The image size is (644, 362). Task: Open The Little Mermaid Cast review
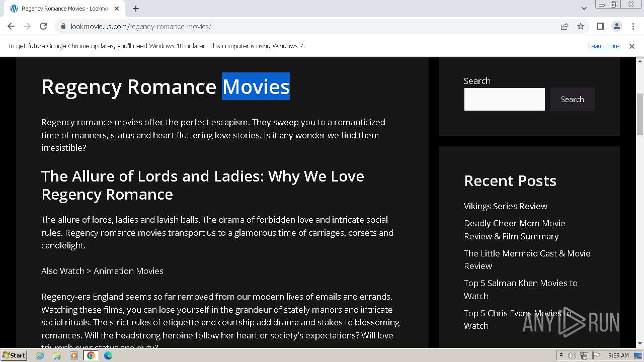527,259
